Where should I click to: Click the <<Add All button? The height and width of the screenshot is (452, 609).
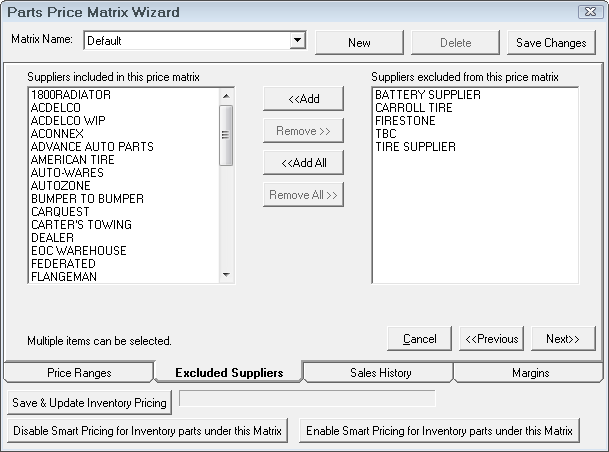tap(303, 162)
